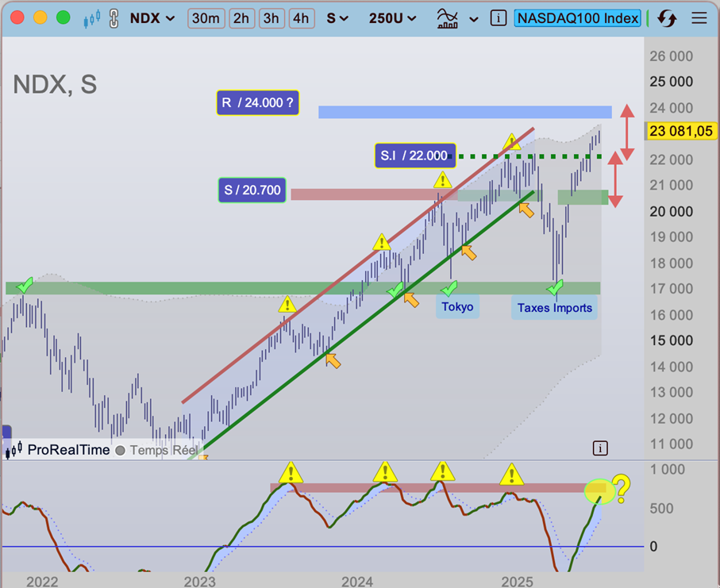Viewport: 720px width, 588px height.
Task: Open the S weekly timeframe dropdown
Action: tap(337, 18)
